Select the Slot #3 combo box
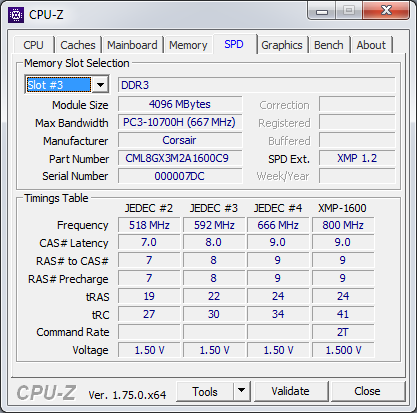Image resolution: width=417 pixels, height=413 pixels. (67, 85)
